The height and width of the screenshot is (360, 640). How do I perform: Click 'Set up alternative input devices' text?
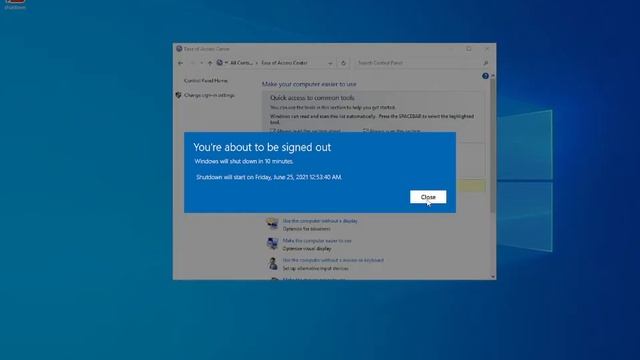pos(316,269)
